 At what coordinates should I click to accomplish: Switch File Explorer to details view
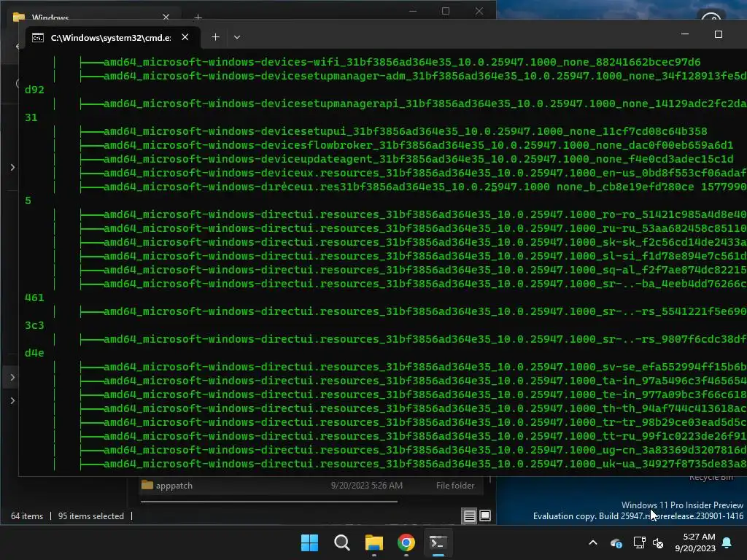pyautogui.click(x=469, y=516)
